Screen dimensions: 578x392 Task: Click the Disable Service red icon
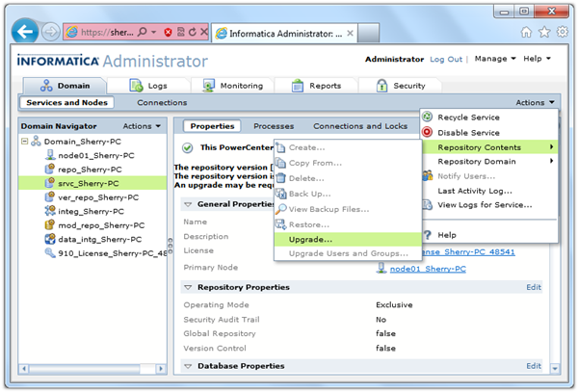(427, 132)
